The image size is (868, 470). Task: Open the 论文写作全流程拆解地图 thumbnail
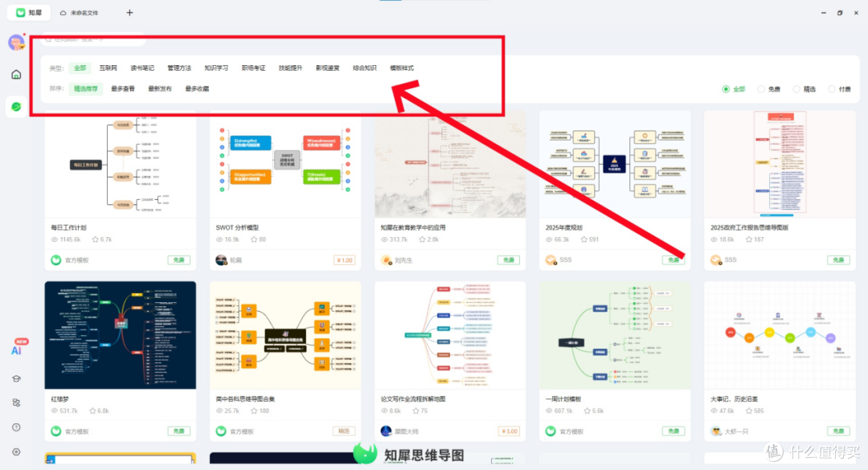[450, 335]
